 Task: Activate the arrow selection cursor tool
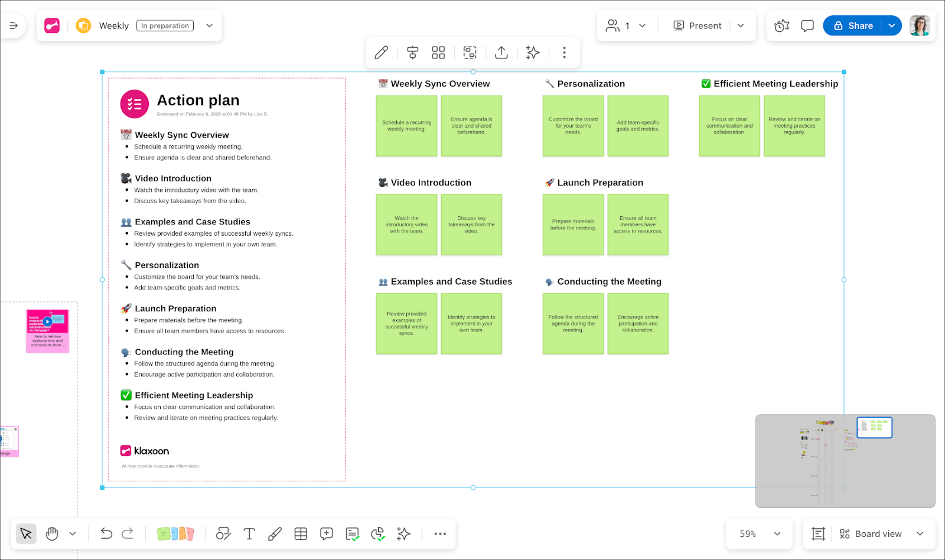click(26, 534)
